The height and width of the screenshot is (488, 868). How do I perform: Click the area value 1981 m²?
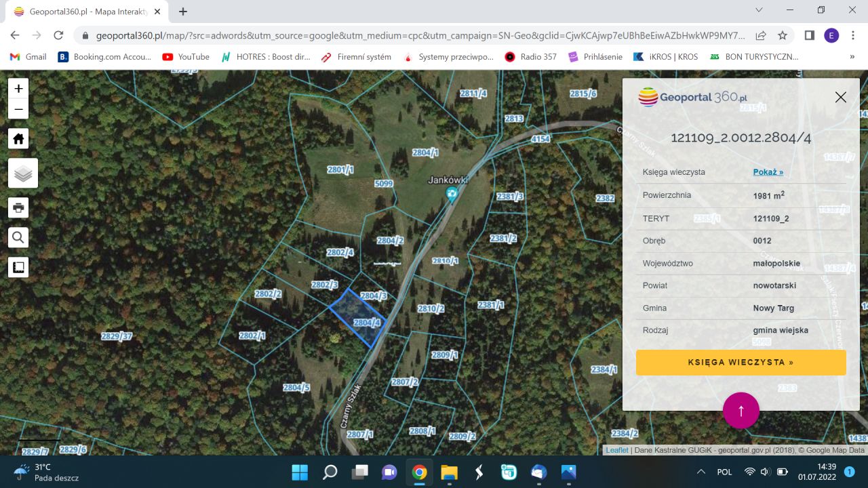click(769, 195)
